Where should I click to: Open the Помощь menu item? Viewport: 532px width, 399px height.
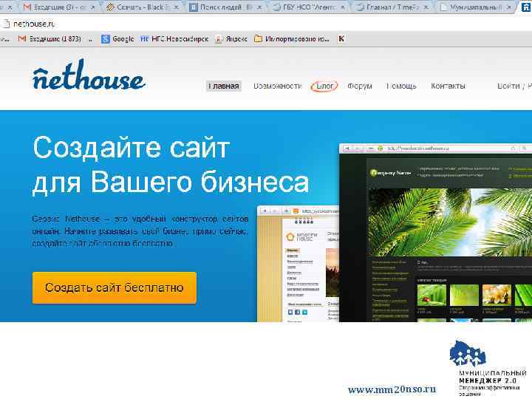pos(401,86)
